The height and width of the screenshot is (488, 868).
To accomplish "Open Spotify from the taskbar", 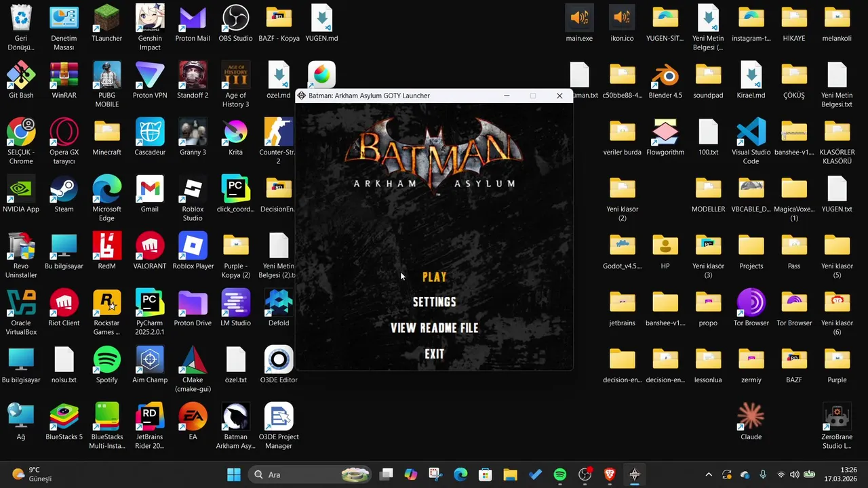I will (x=560, y=474).
